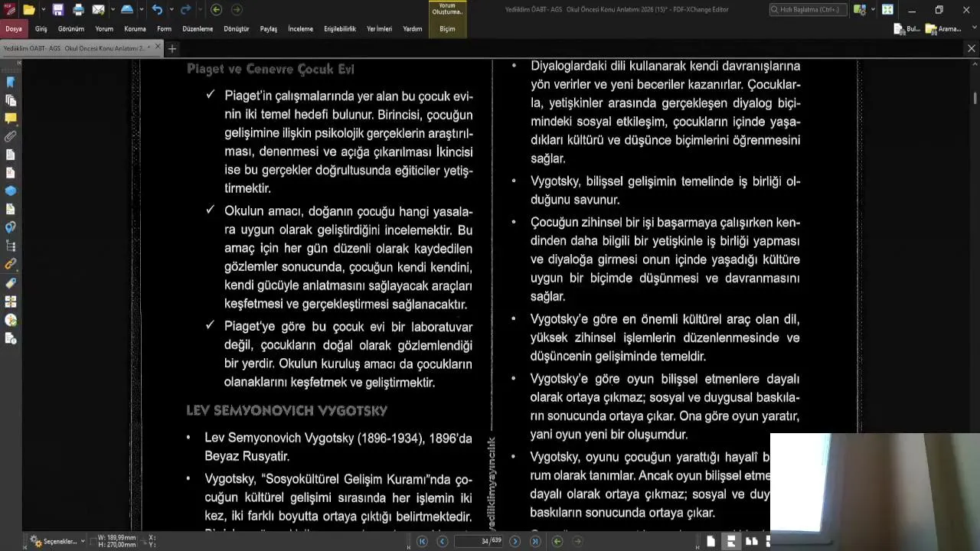This screenshot has height=551, width=980.
Task: Open the UI options icon near search
Action: [860, 10]
